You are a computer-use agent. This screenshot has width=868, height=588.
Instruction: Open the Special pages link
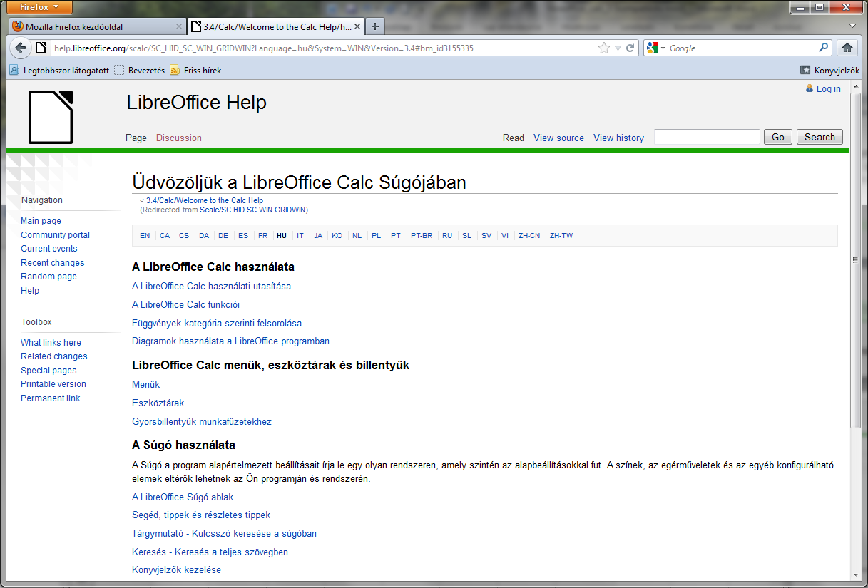click(48, 371)
